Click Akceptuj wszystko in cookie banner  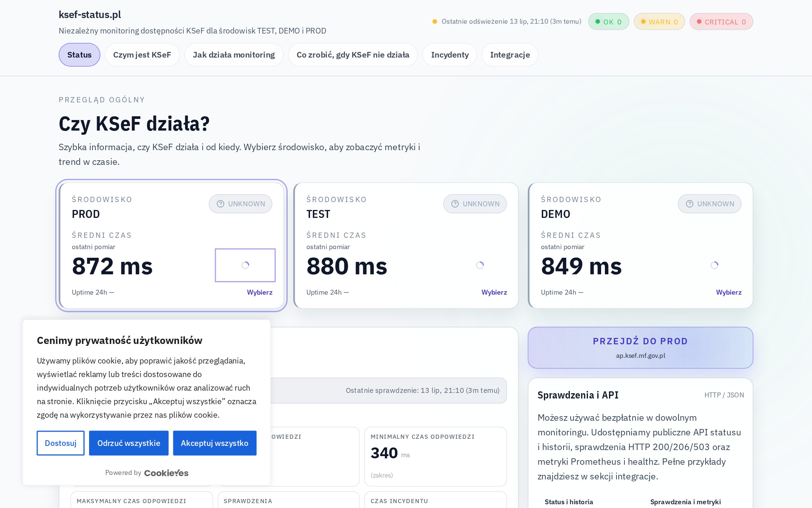pyautogui.click(x=215, y=443)
